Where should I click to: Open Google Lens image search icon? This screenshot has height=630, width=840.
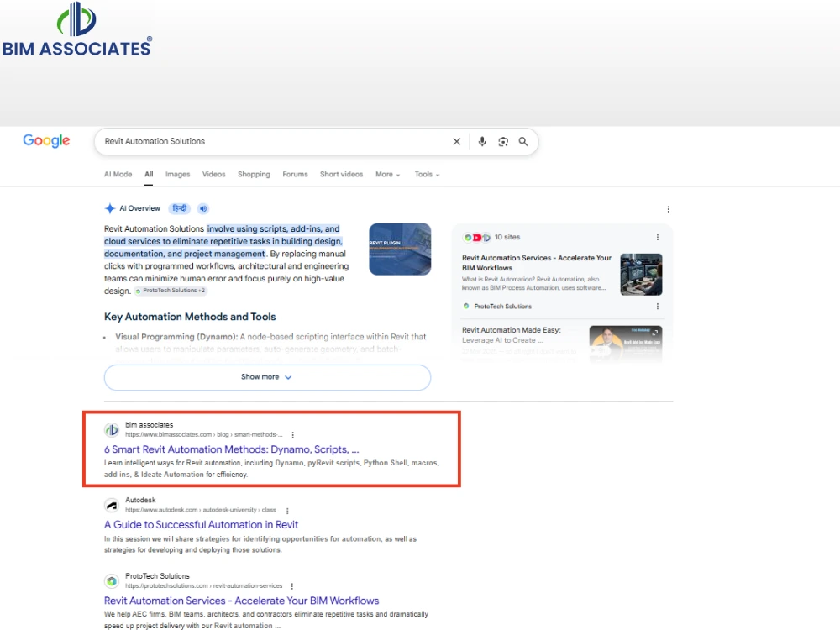(503, 141)
